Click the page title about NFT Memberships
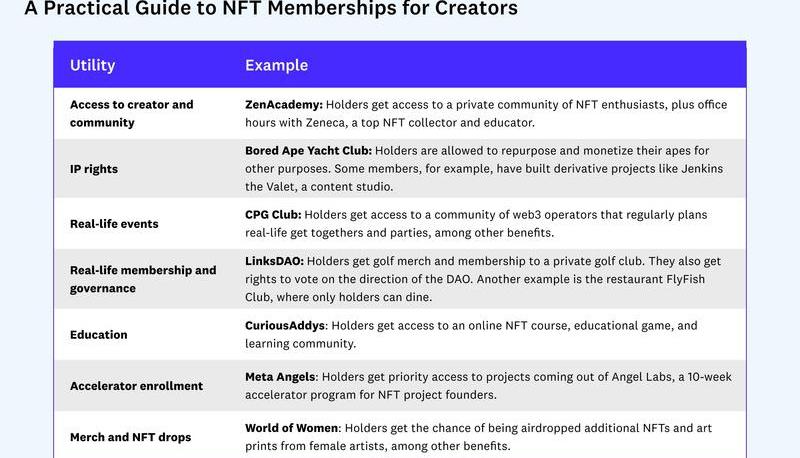The image size is (800, 458). point(271,9)
